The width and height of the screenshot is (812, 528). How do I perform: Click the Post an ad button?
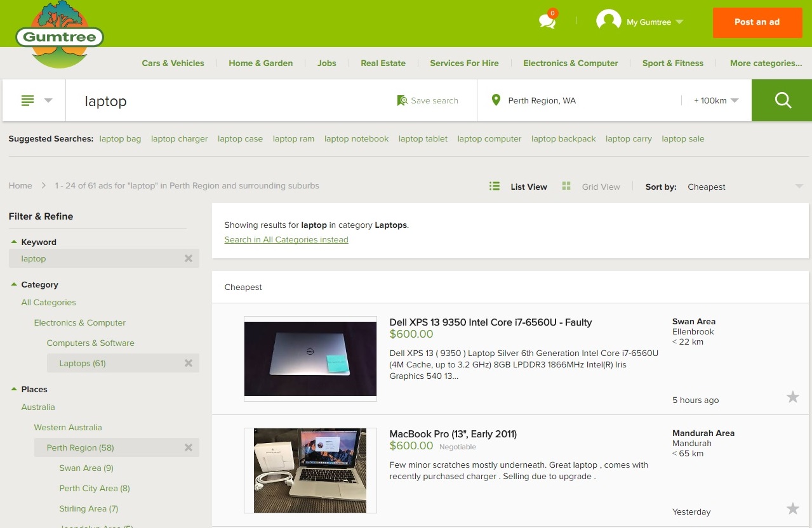click(757, 22)
